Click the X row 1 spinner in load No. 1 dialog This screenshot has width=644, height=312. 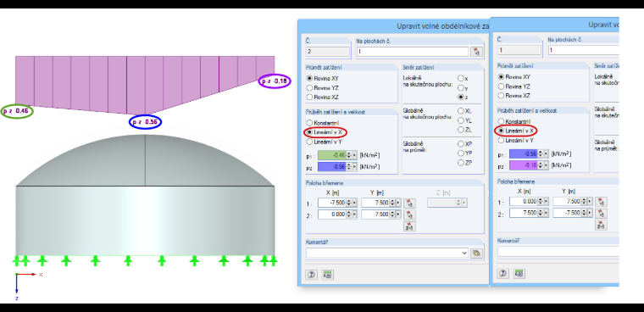[x=541, y=202]
